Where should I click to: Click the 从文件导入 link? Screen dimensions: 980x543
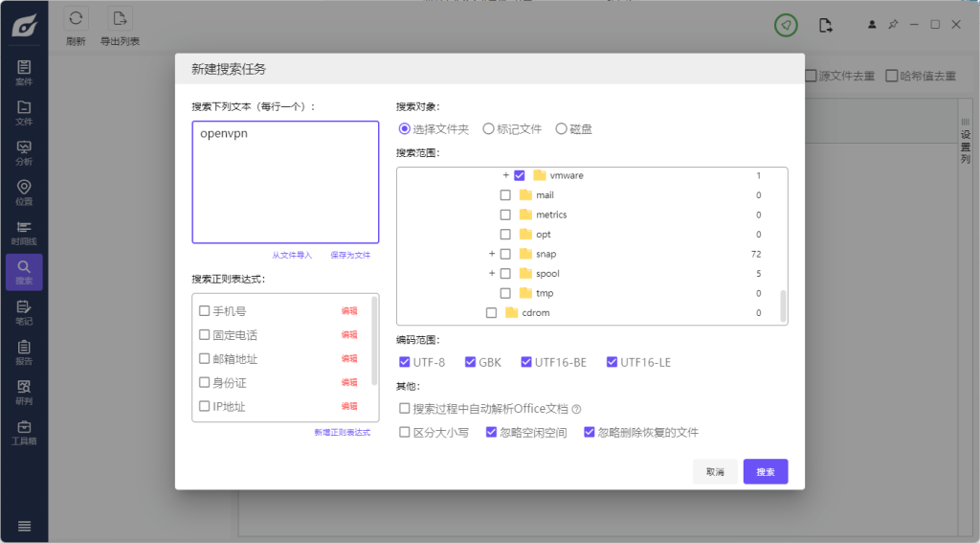click(x=292, y=256)
